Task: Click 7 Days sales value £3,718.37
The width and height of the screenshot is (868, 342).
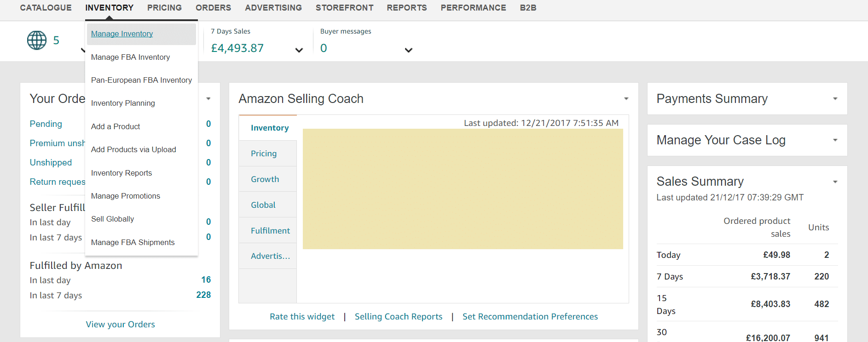Action: coord(770,277)
